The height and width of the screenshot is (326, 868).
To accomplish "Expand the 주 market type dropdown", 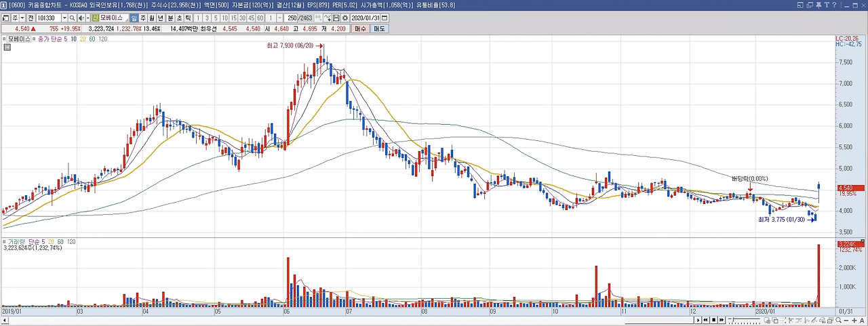I will coord(22,18).
